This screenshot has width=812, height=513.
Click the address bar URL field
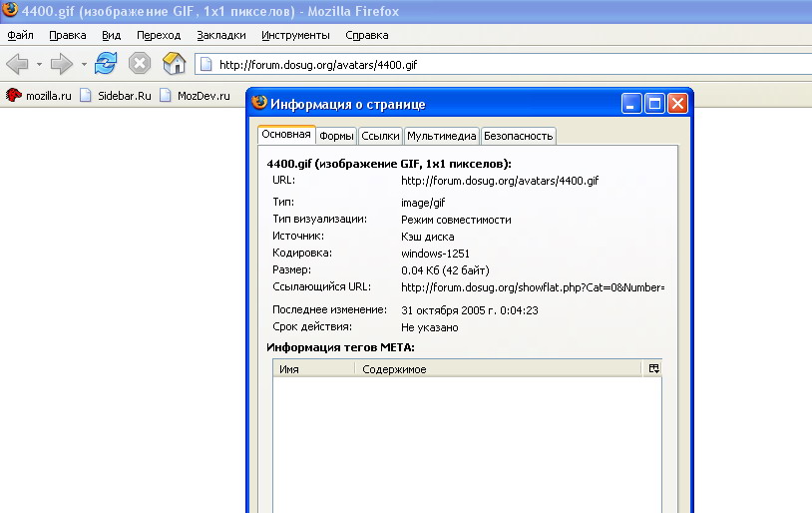point(499,65)
